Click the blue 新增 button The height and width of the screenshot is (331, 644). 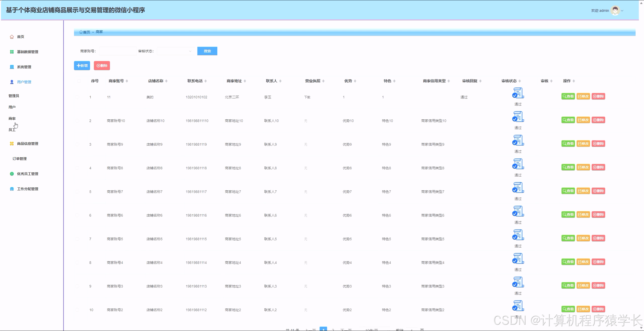pyautogui.click(x=82, y=66)
